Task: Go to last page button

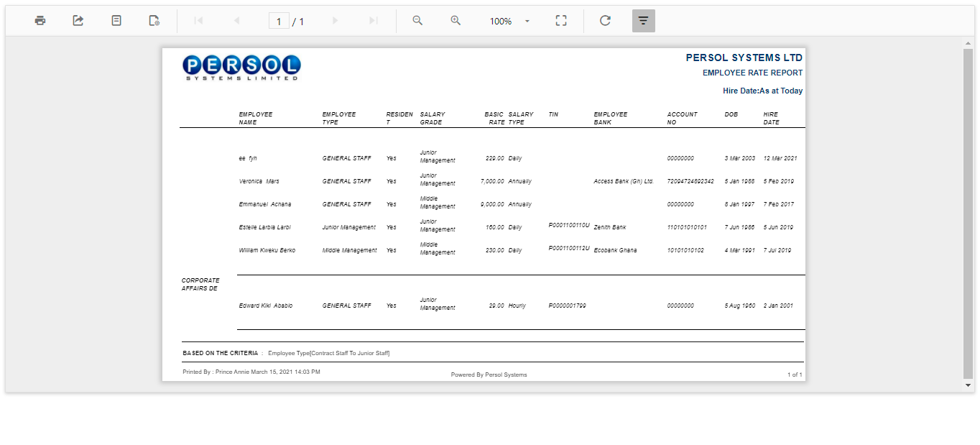Action: pos(373,21)
